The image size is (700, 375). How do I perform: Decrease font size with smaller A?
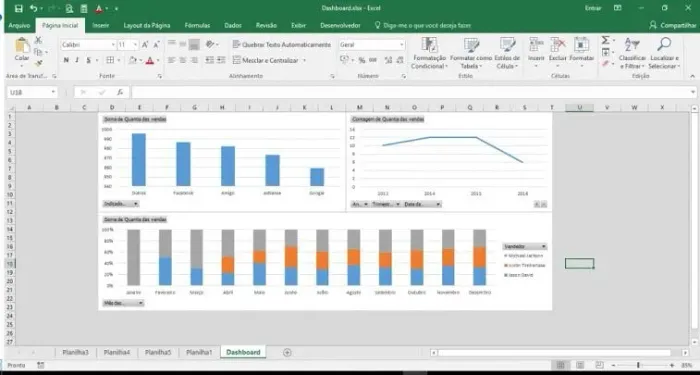[156, 45]
